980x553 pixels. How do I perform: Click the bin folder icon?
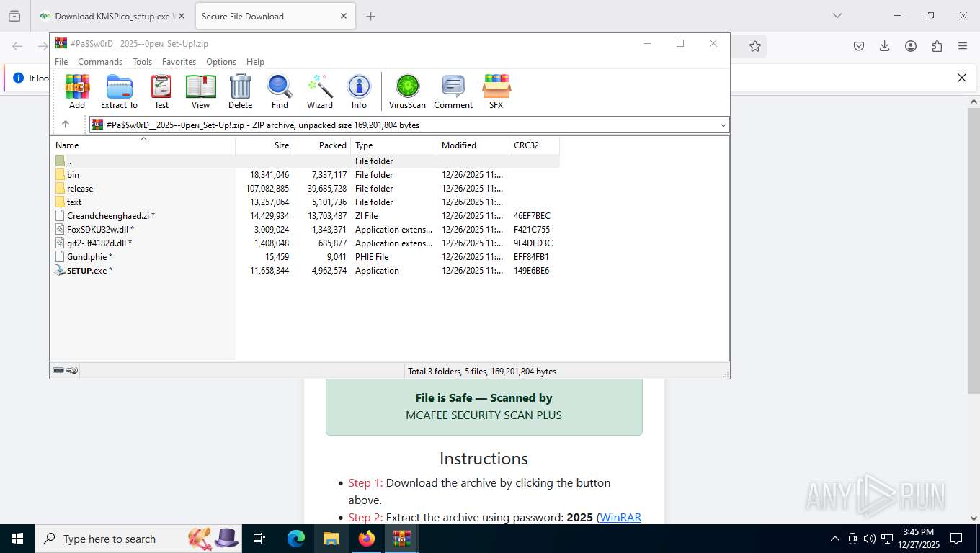point(60,175)
